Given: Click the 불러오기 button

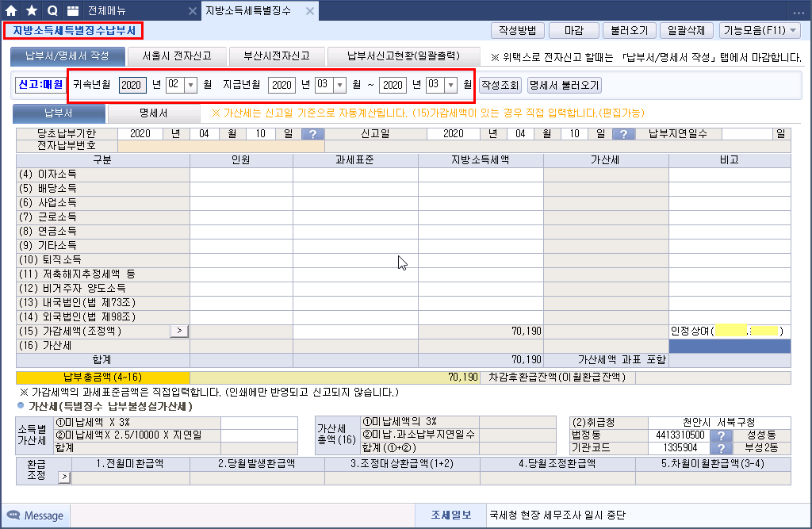Looking at the screenshot, I should coord(629,31).
